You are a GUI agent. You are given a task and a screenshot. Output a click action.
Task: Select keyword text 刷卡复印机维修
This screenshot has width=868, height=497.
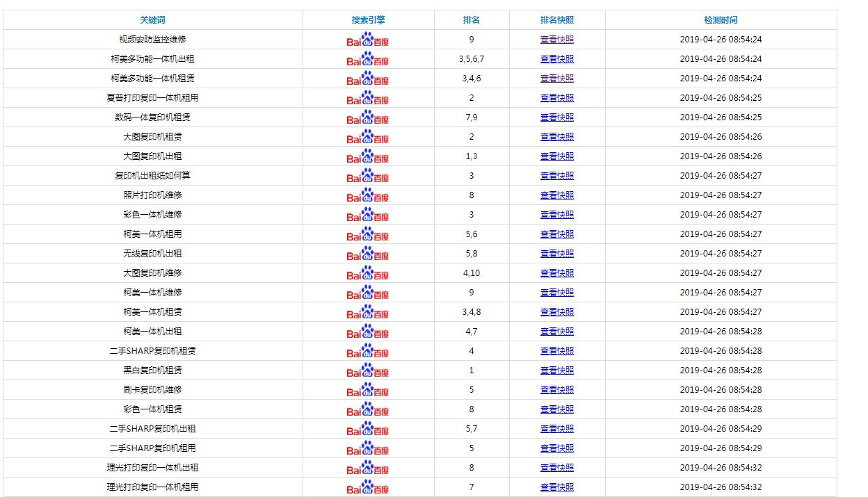pos(152,390)
